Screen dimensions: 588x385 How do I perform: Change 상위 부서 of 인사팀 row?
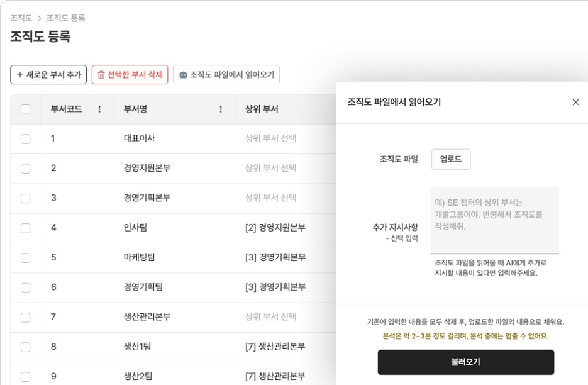(275, 228)
